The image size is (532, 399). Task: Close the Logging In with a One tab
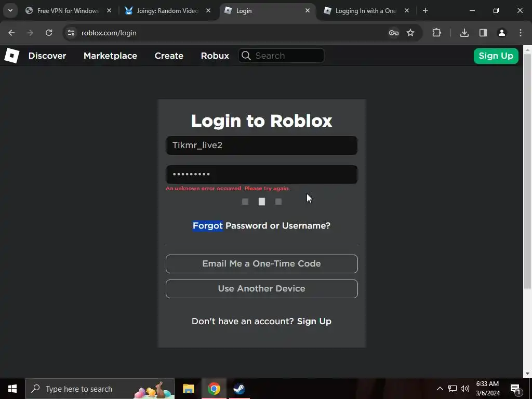407,10
